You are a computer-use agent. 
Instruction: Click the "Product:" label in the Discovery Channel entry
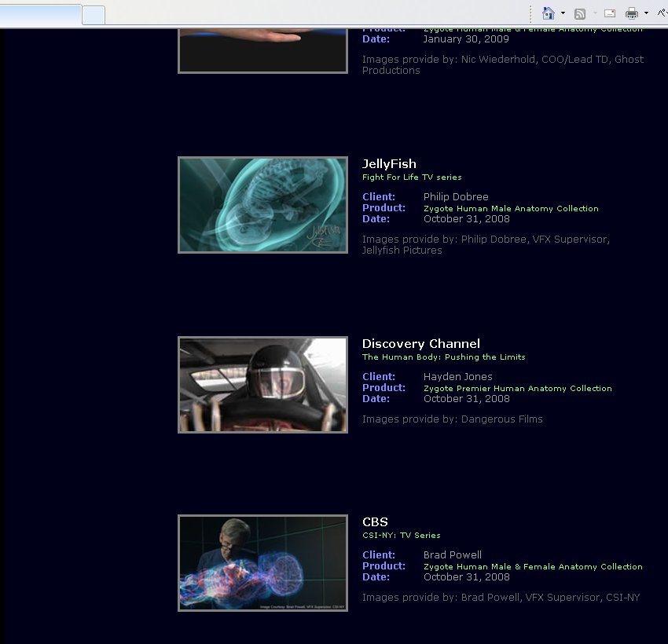[x=384, y=388]
